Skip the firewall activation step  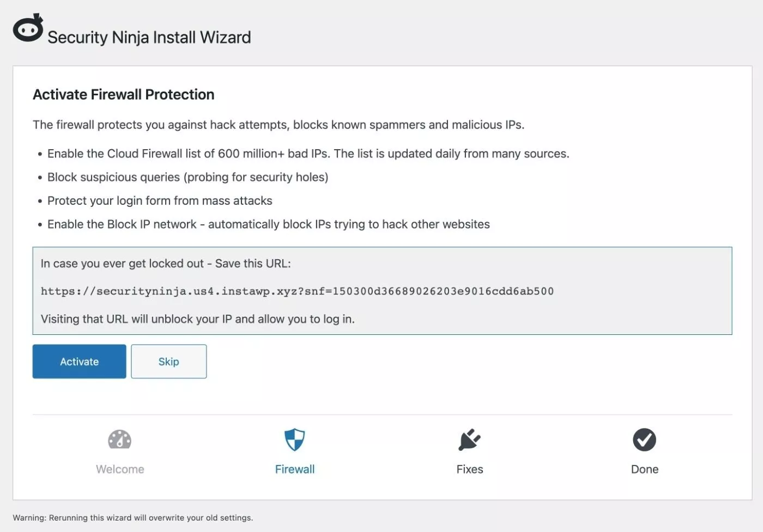pos(168,362)
